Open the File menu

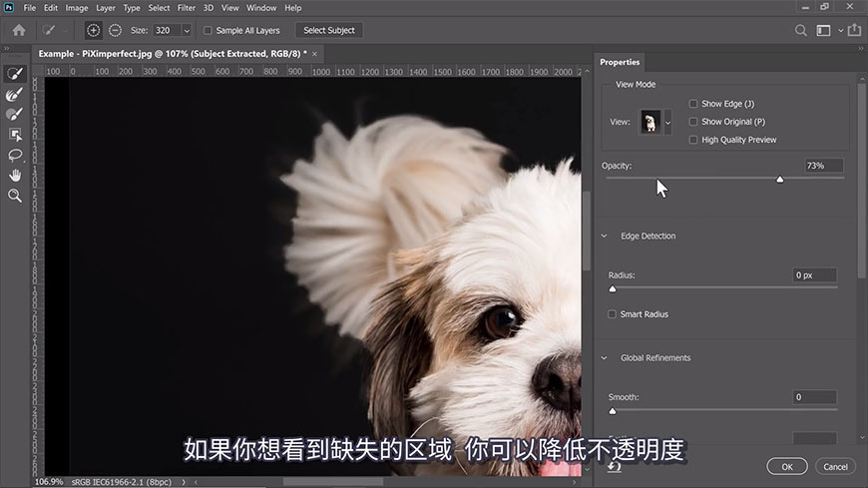pyautogui.click(x=29, y=8)
